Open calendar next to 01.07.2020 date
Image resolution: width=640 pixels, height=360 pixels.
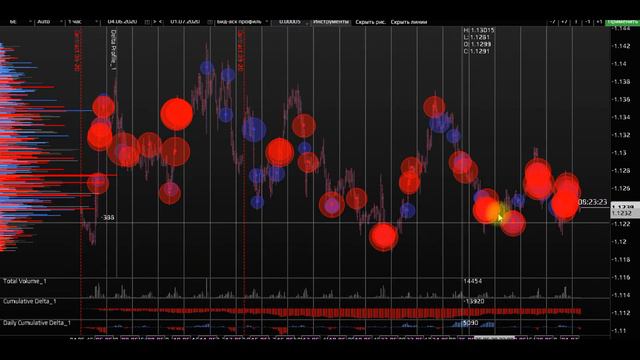pos(210,22)
